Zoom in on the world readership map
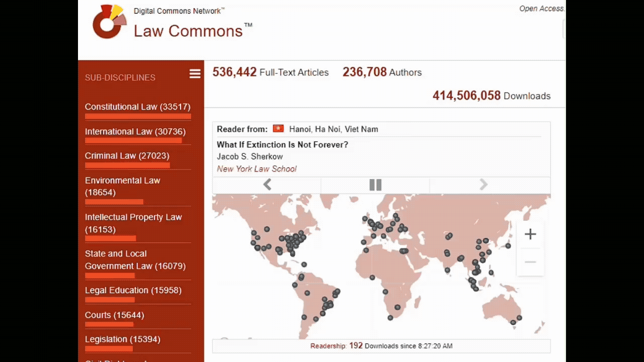644x362 pixels. [530, 234]
